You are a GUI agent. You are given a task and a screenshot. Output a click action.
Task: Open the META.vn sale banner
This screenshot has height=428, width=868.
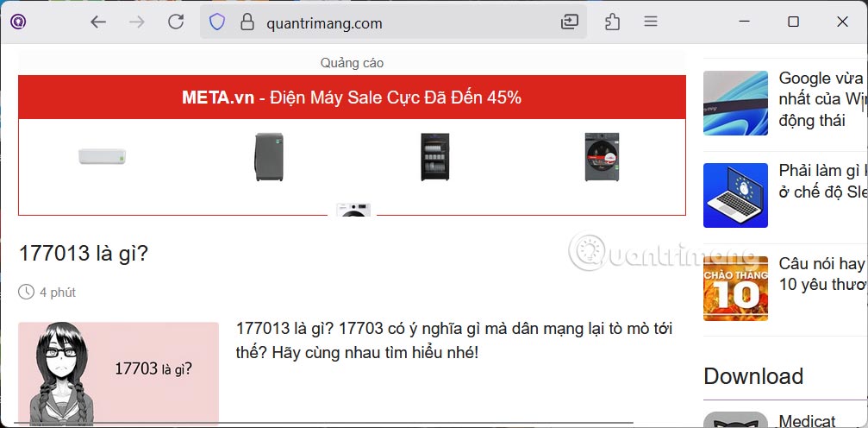(x=352, y=98)
